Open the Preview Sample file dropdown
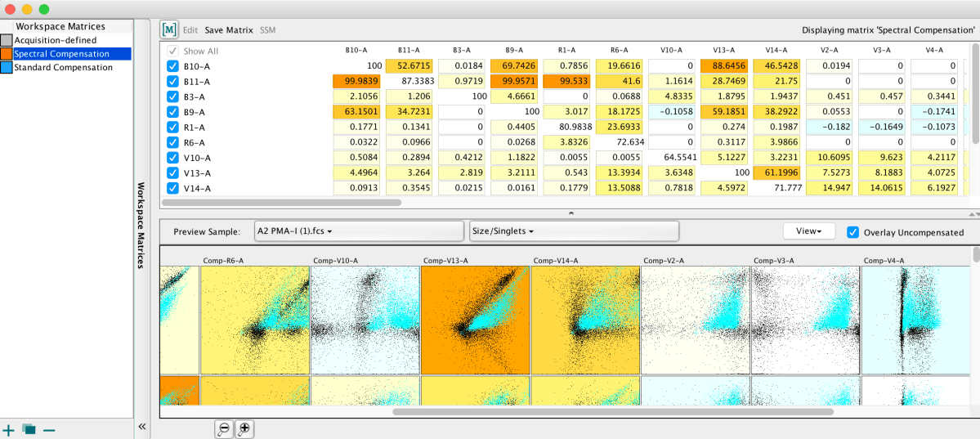The height and width of the screenshot is (439, 980). [359, 231]
